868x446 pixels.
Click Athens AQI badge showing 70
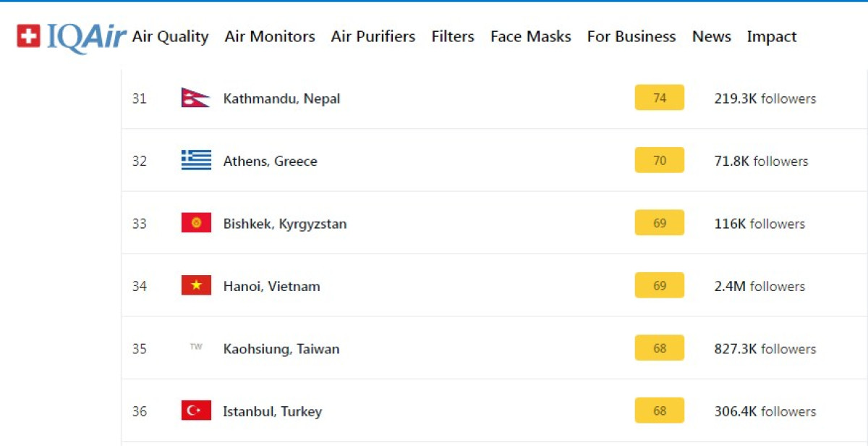coord(660,161)
